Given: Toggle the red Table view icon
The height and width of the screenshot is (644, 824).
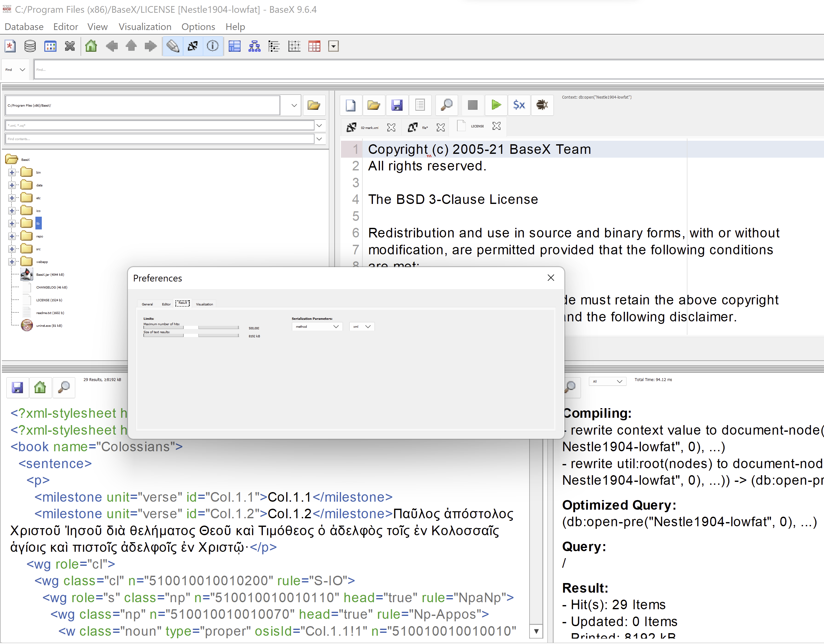Looking at the screenshot, I should (314, 46).
